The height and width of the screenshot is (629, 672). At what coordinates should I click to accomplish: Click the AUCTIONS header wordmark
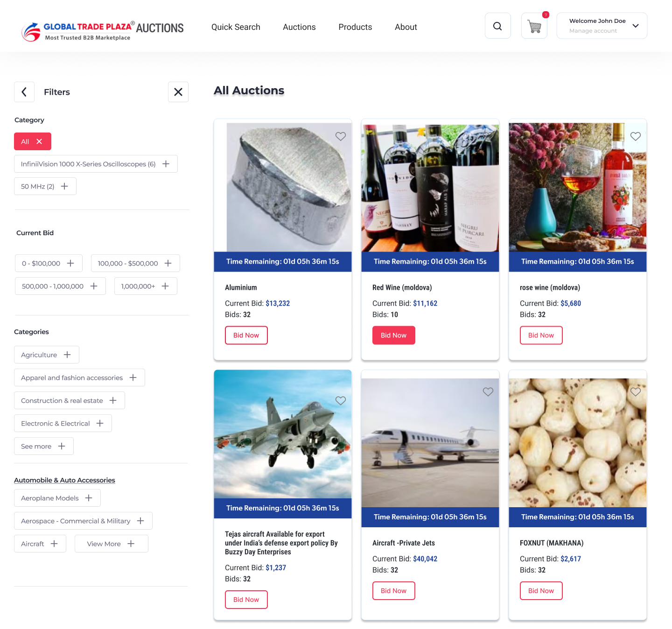tap(160, 28)
